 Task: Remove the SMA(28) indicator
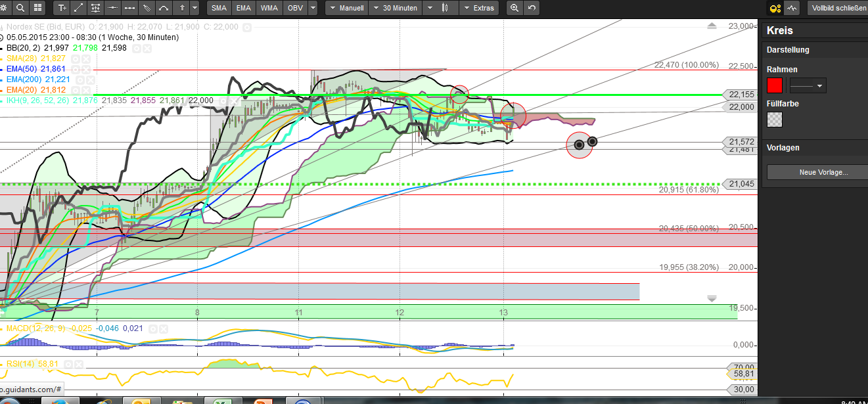pyautogui.click(x=86, y=58)
